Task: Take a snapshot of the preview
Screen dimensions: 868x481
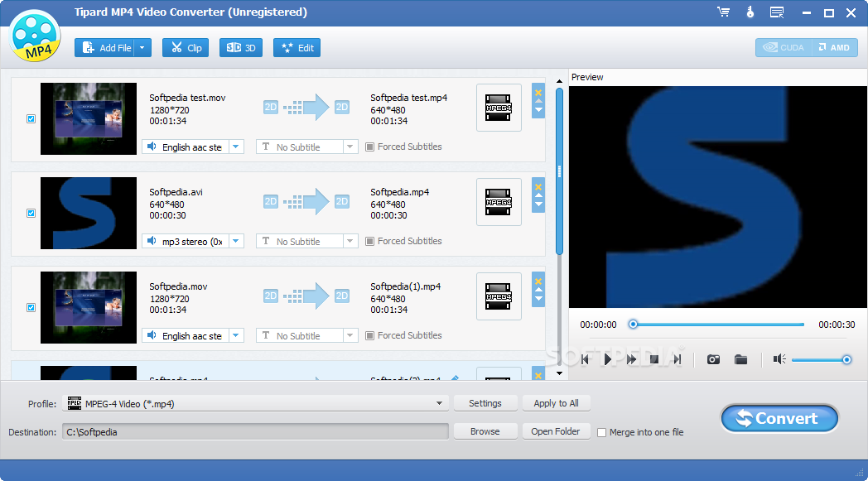Action: pos(714,359)
